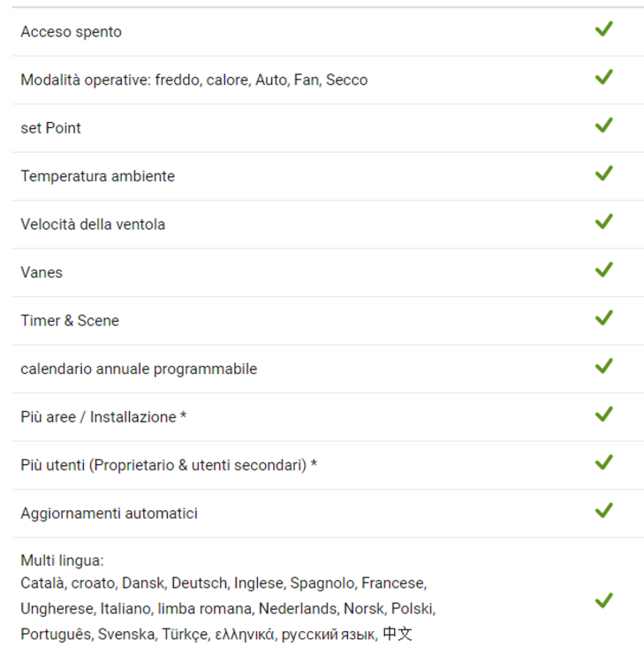Click the Velocità della ventola checkmark
644x663 pixels.
[603, 222]
